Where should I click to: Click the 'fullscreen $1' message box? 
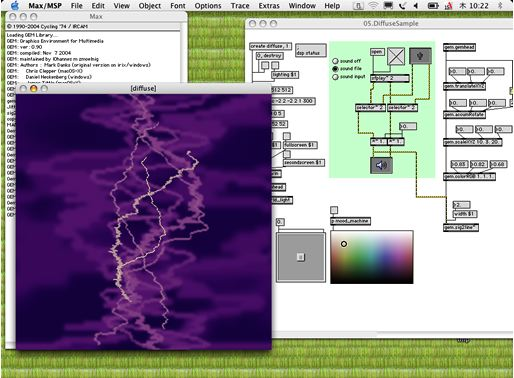[x=300, y=145]
